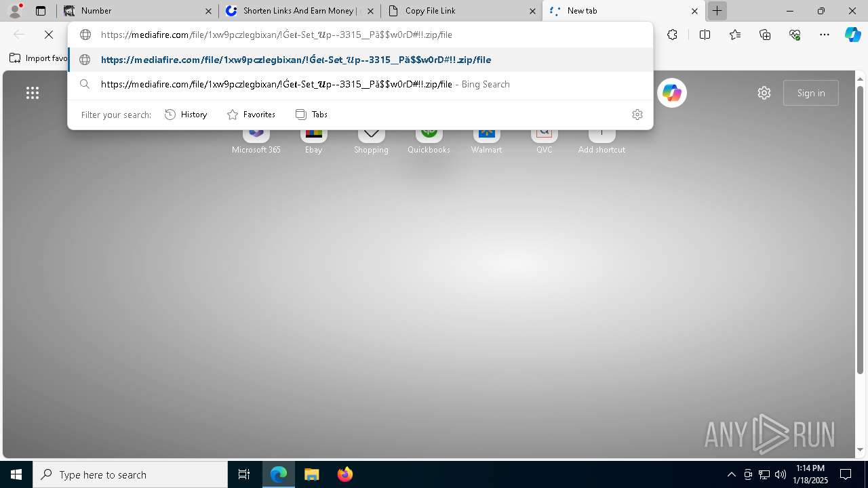The height and width of the screenshot is (488, 868).
Task: Open Firefox from the taskbar
Action: click(344, 474)
